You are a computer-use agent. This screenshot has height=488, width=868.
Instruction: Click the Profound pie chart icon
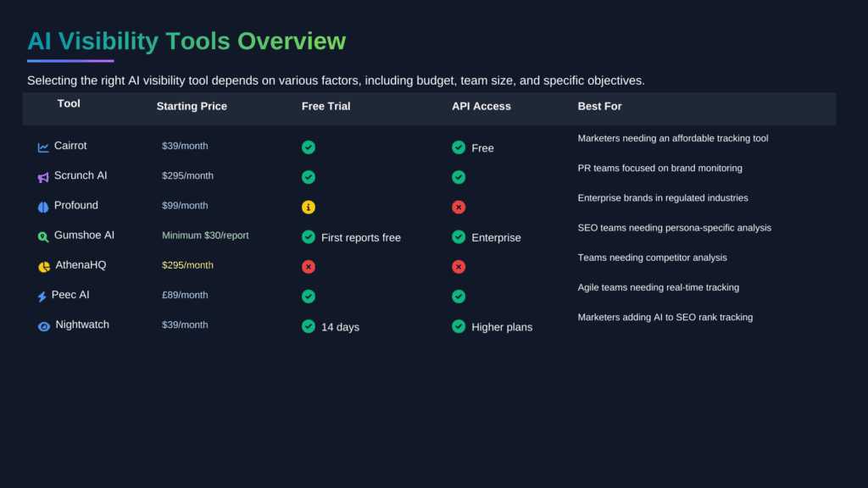(x=43, y=205)
